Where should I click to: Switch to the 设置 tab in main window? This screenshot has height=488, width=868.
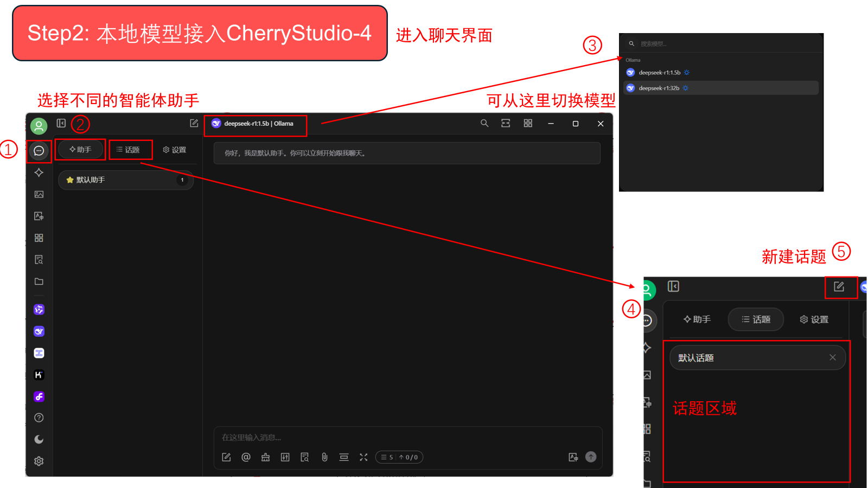[175, 150]
